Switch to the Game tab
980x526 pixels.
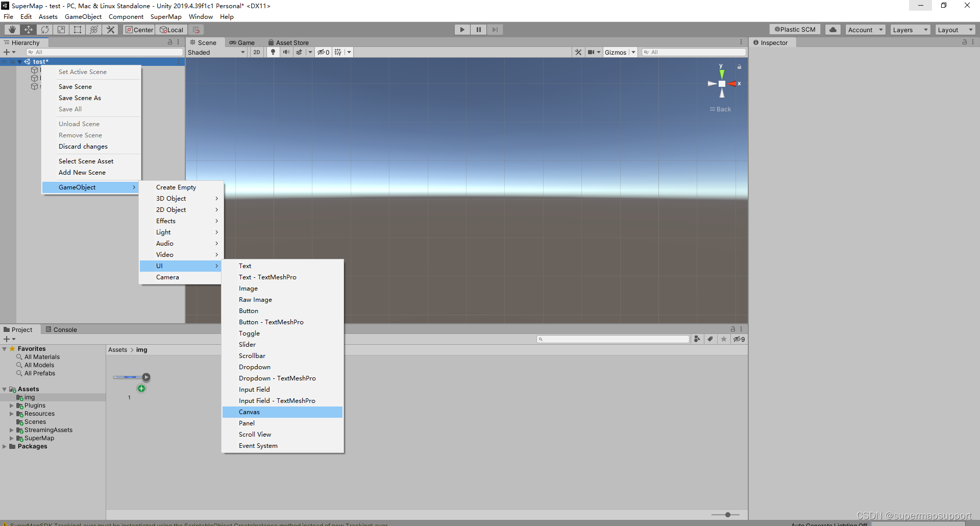click(243, 42)
